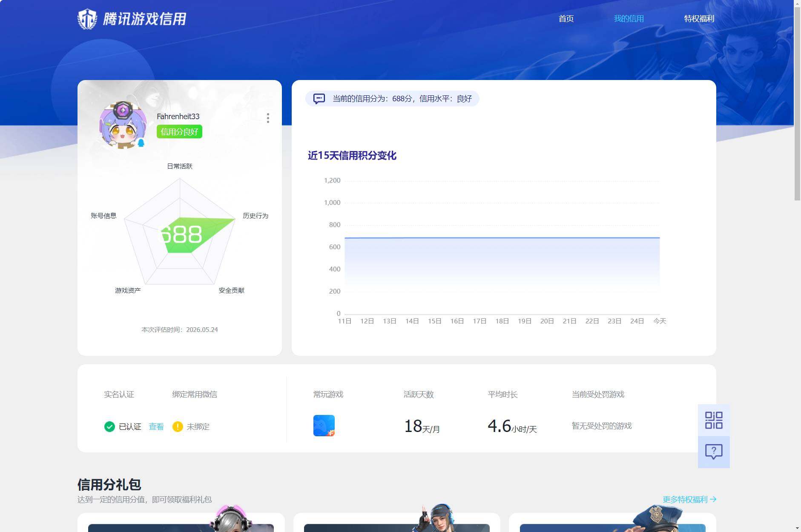801x532 pixels.
Task: Click the Tencent Game Credit shield logo
Action: 87,19
